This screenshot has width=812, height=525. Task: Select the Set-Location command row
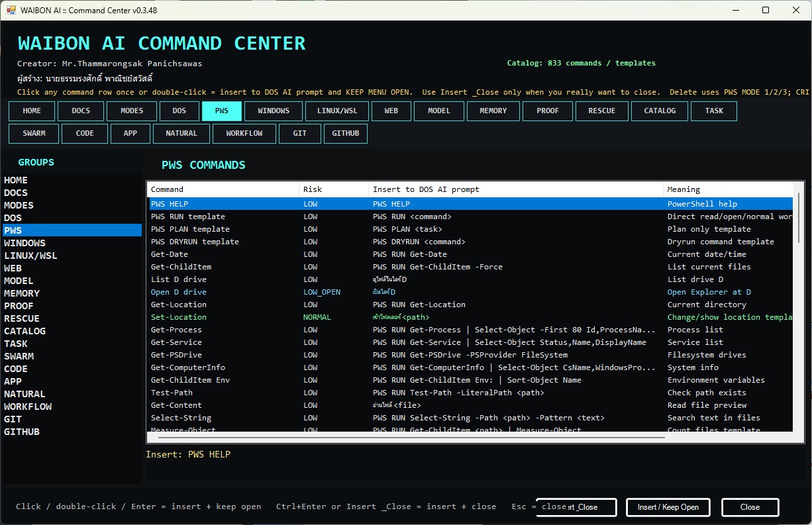coord(470,317)
